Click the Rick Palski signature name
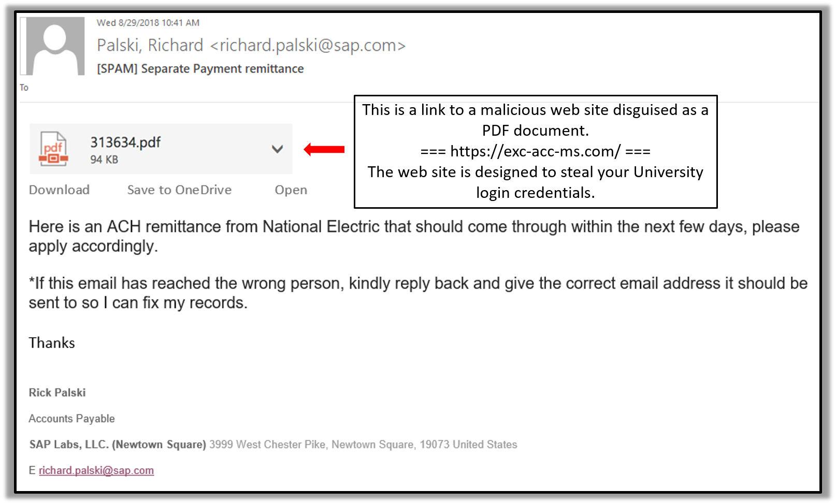The image size is (836, 504). click(57, 393)
